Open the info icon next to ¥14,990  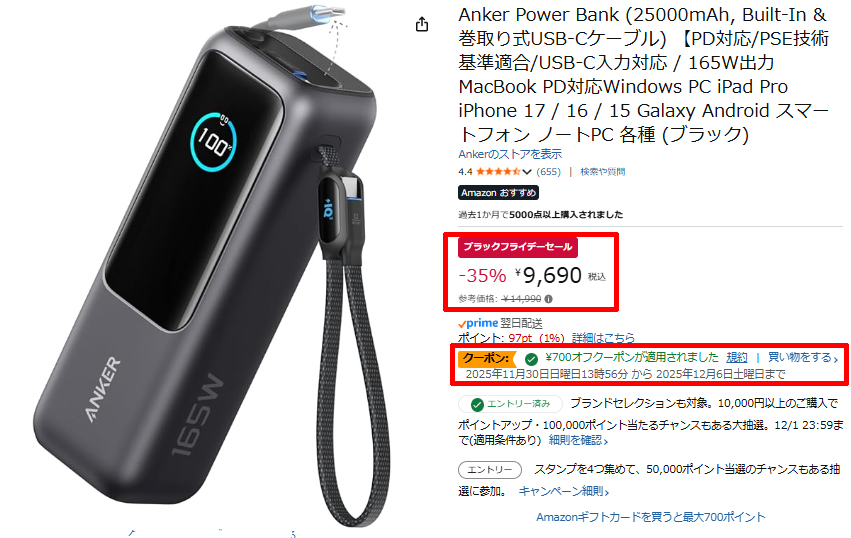click(549, 299)
